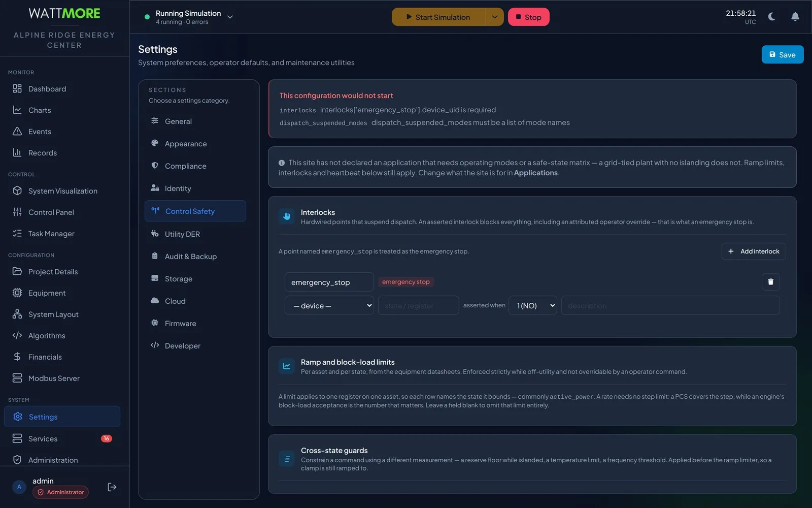The image size is (812, 508).
Task: Open Dashboard from the sidebar
Action: 62,89
